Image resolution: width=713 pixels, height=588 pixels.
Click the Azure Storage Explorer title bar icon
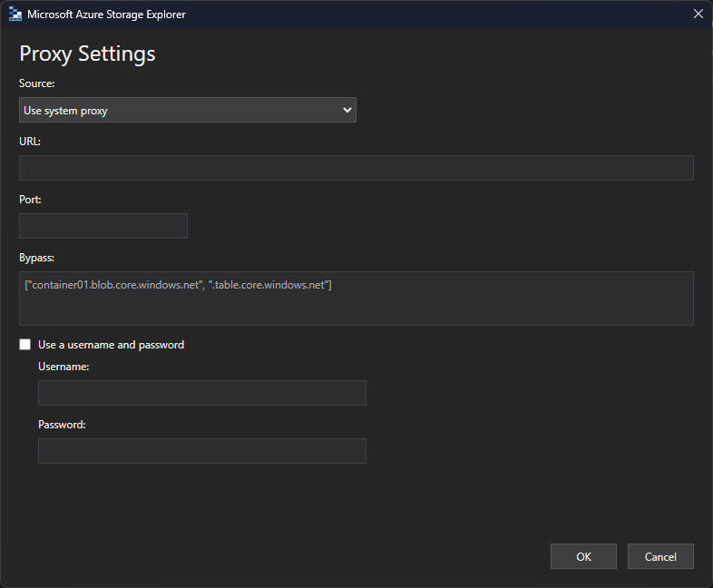(x=15, y=14)
